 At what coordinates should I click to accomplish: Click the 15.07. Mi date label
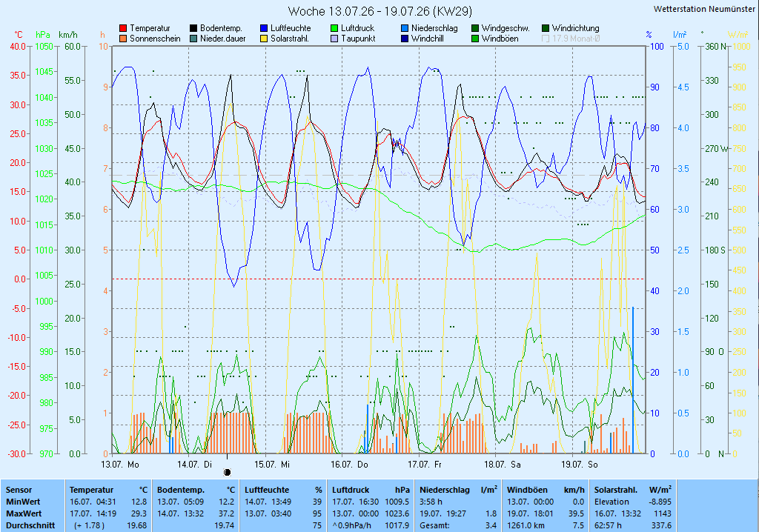(272, 465)
